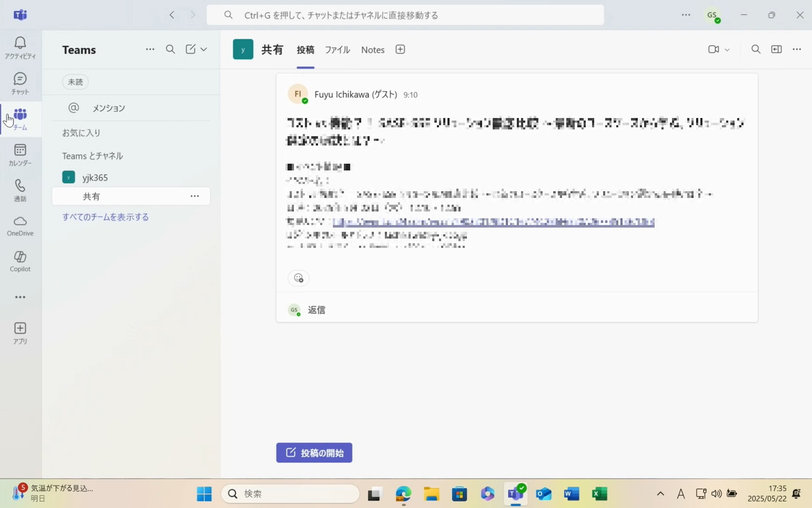Click the taskbar 検索 search box

[x=290, y=494]
